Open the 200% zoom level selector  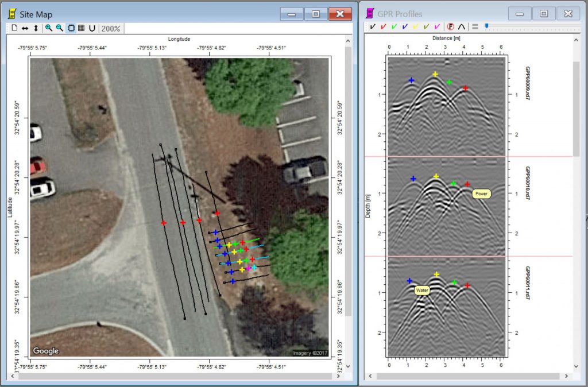coord(111,28)
